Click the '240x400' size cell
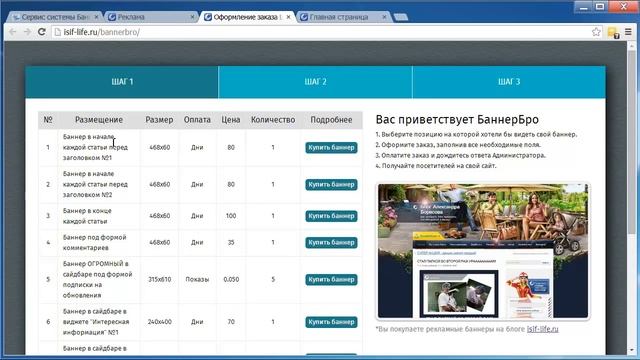Viewport: 640px width, 360px height. [160, 322]
